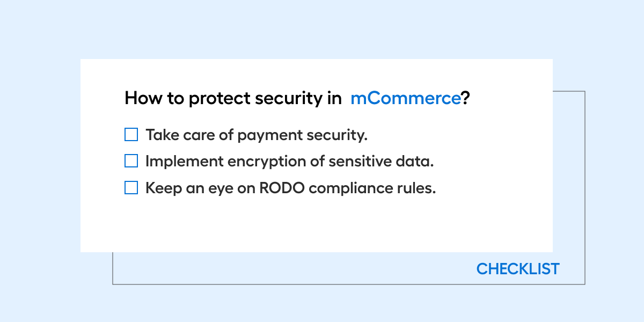Screen dimensions: 644x322
Task: Click the 'Keep an eye on RODO compliance rules.' text
Action: (290, 188)
